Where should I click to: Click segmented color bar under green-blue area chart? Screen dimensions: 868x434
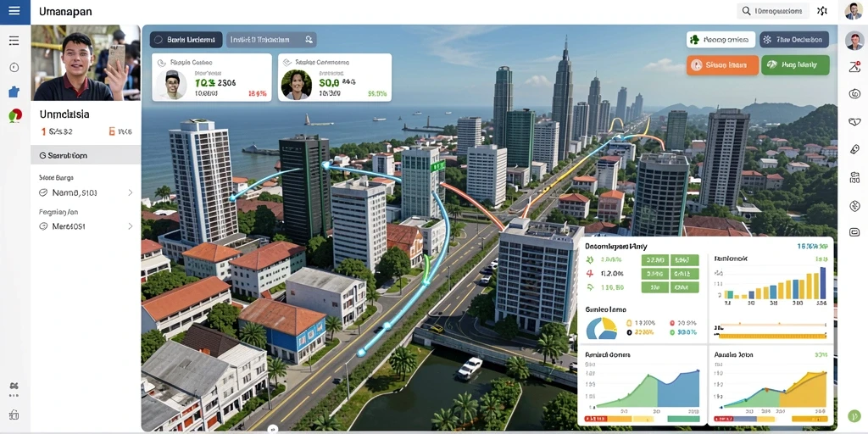point(644,419)
